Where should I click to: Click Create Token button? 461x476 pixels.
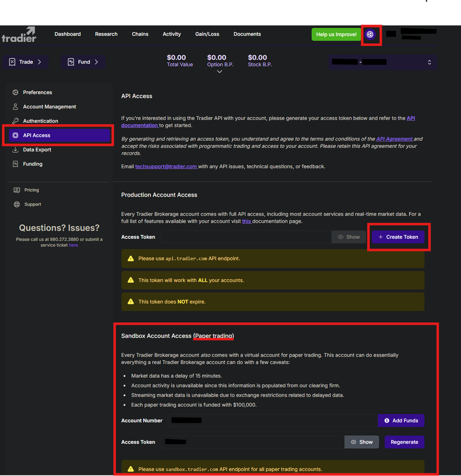[x=398, y=237]
